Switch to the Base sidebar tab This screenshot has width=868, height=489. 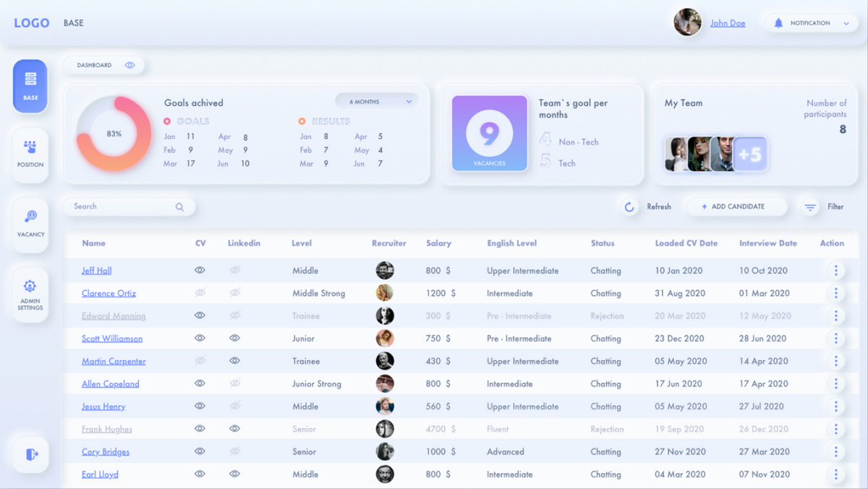(30, 86)
